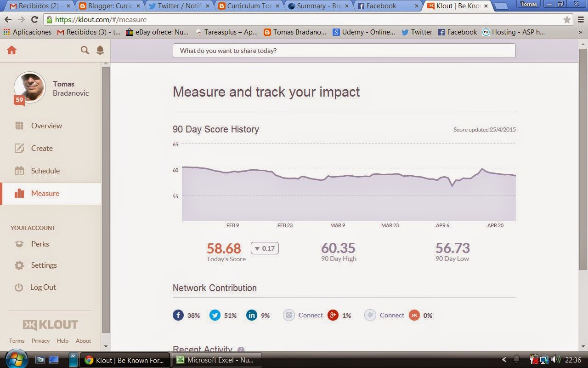Open the Tomas Bradanovic profile picture
Screen dimensions: 588x368
(x=30, y=87)
